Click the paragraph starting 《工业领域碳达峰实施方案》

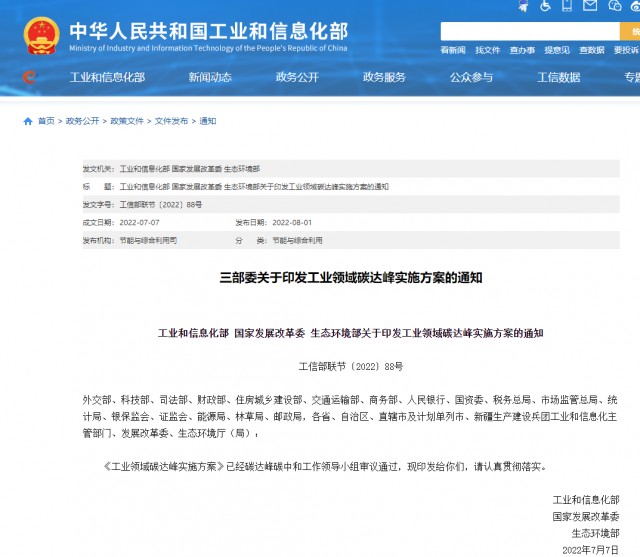(x=326, y=466)
